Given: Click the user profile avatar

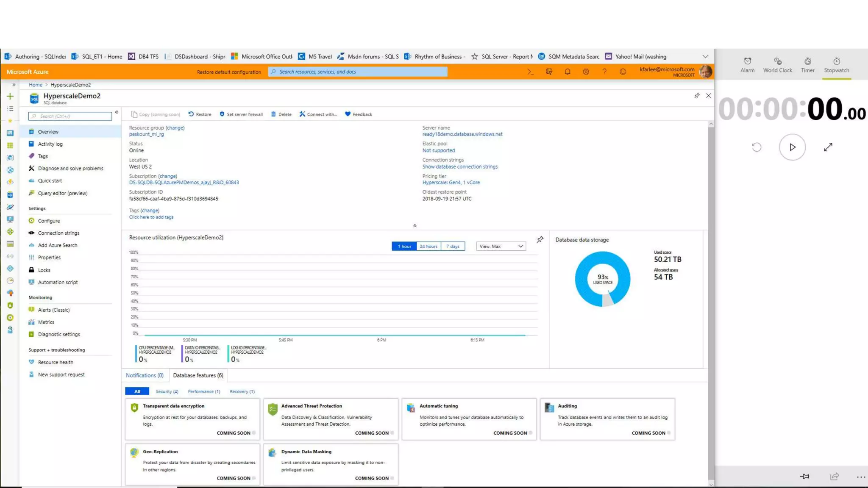Looking at the screenshot, I should [706, 72].
